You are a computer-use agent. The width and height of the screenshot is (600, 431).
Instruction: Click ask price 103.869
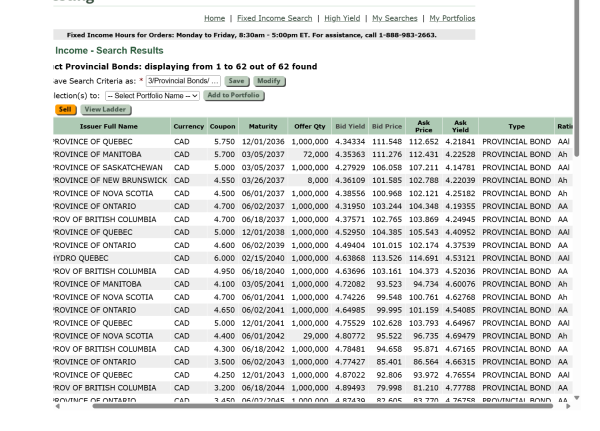pos(424,219)
